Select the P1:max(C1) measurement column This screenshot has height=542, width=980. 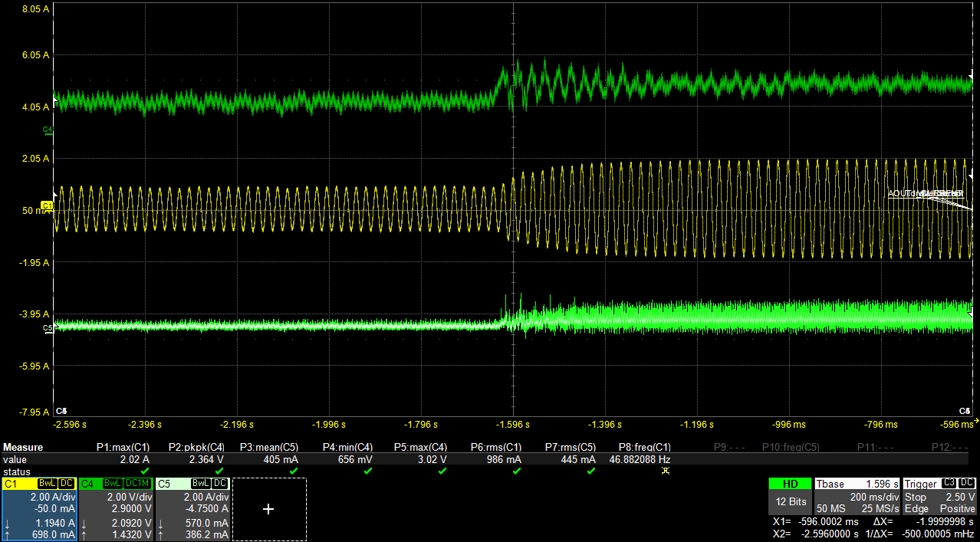click(x=123, y=447)
